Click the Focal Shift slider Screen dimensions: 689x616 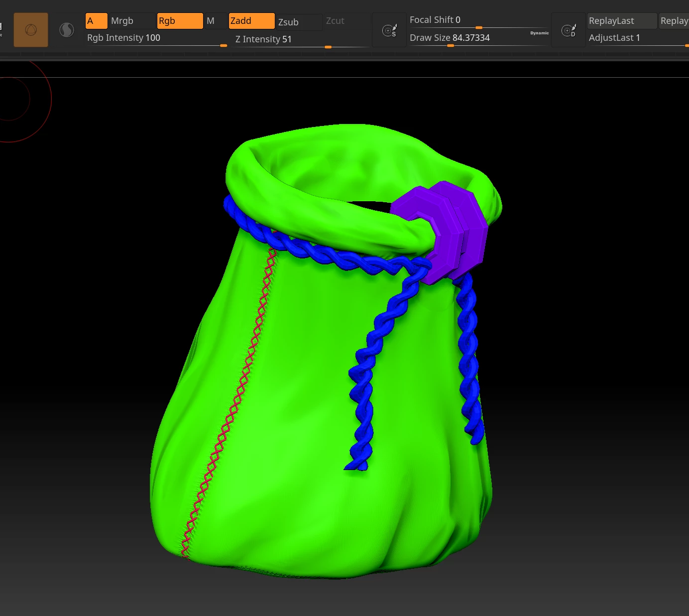(x=478, y=21)
